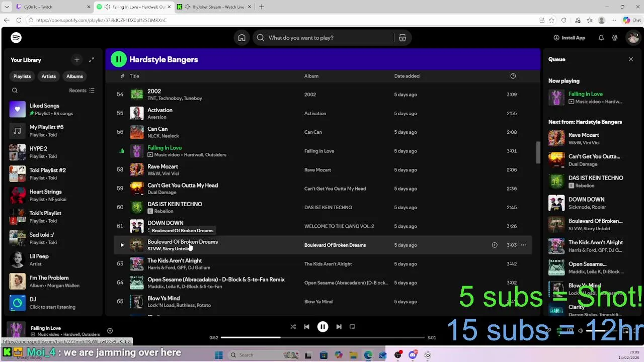This screenshot has width=644, height=362.
Task: Open Sad toki :/ playlist
Action: point(54,238)
